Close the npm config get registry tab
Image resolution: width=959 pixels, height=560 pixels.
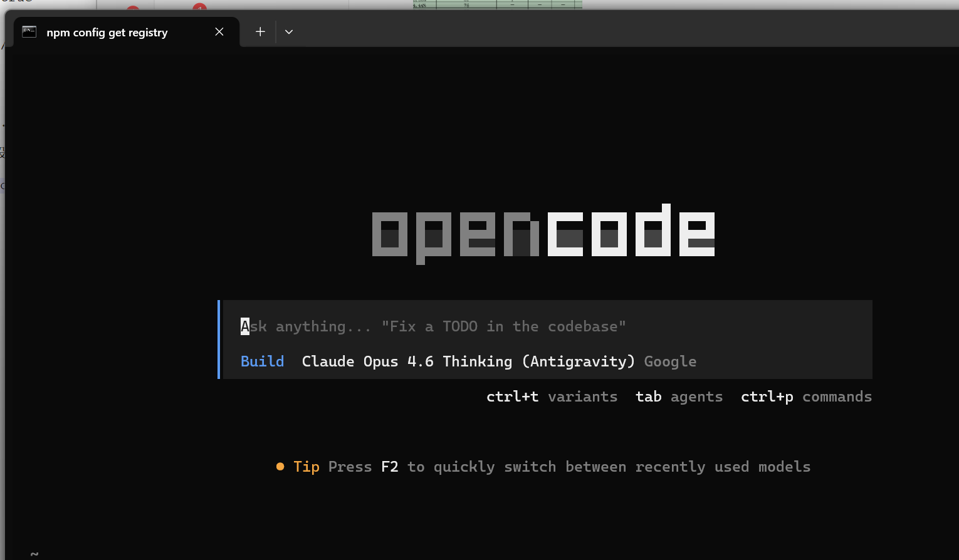point(219,32)
